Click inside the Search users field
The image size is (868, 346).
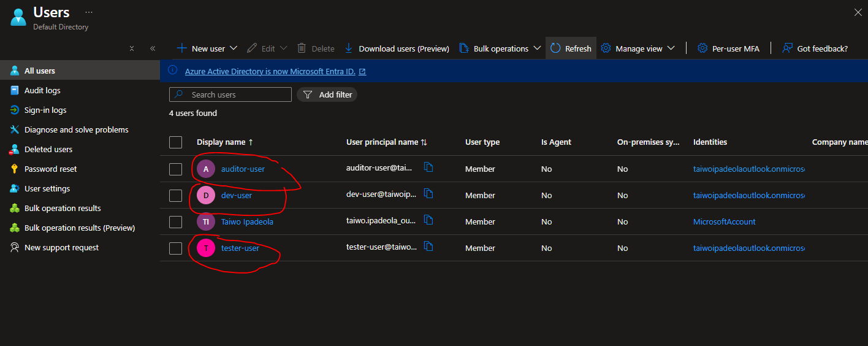(230, 94)
